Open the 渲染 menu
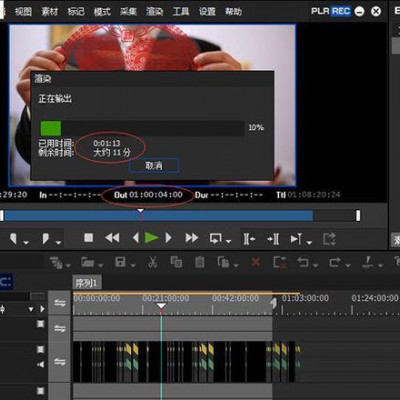Image resolution: width=400 pixels, height=400 pixels. click(154, 12)
